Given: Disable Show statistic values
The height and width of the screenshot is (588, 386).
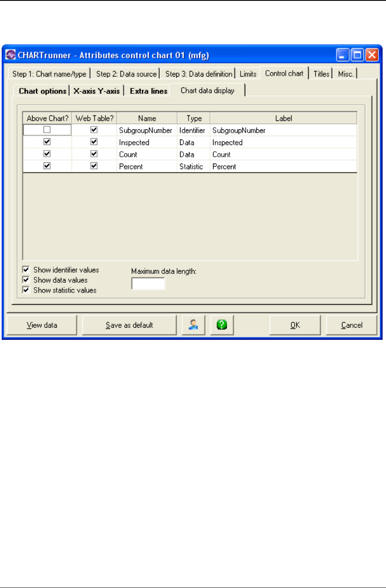Looking at the screenshot, I should coord(26,290).
